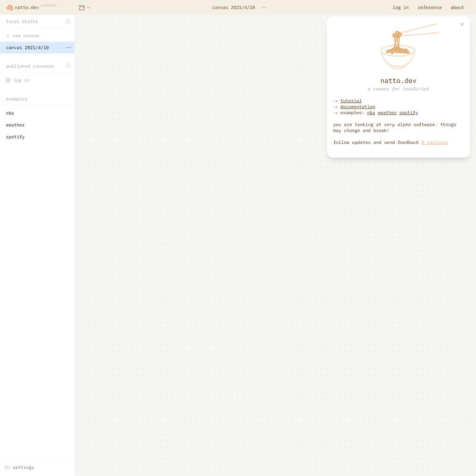Click the natto.dev title in welcome card
The height and width of the screenshot is (476, 476).
click(398, 81)
